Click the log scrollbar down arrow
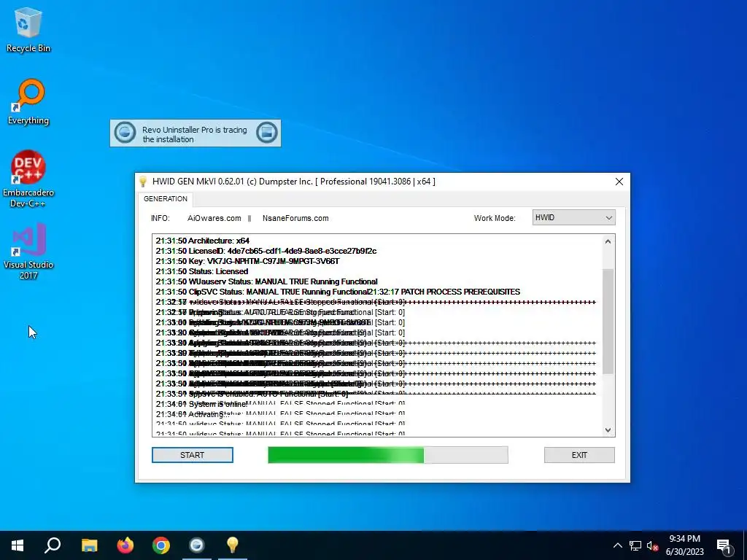This screenshot has width=747, height=560. click(608, 430)
